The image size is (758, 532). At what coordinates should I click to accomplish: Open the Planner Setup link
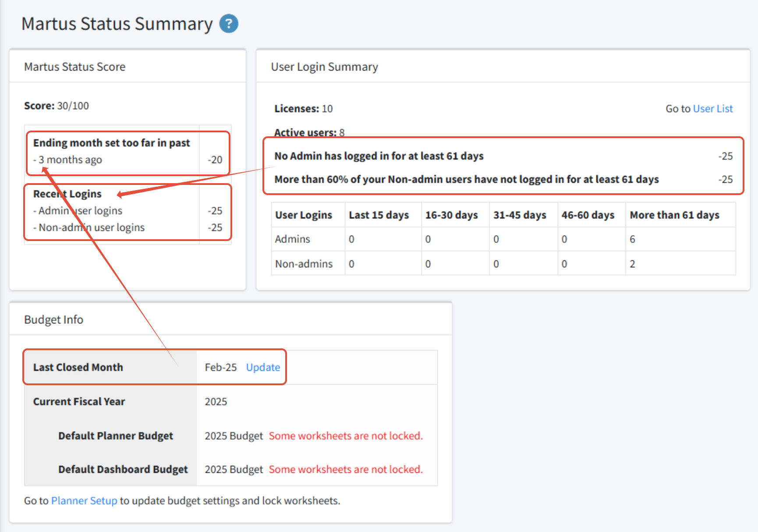pyautogui.click(x=84, y=500)
